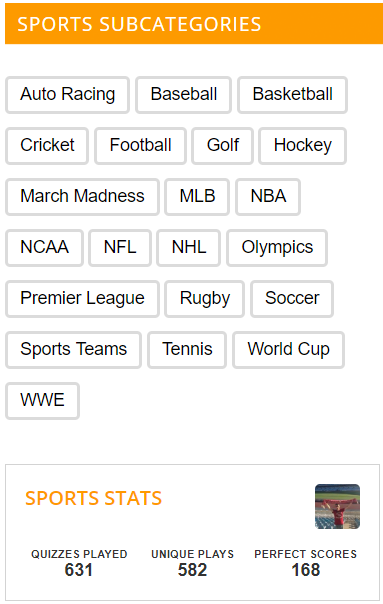
Task: Click the Soccer subcategory
Action: [x=292, y=299]
